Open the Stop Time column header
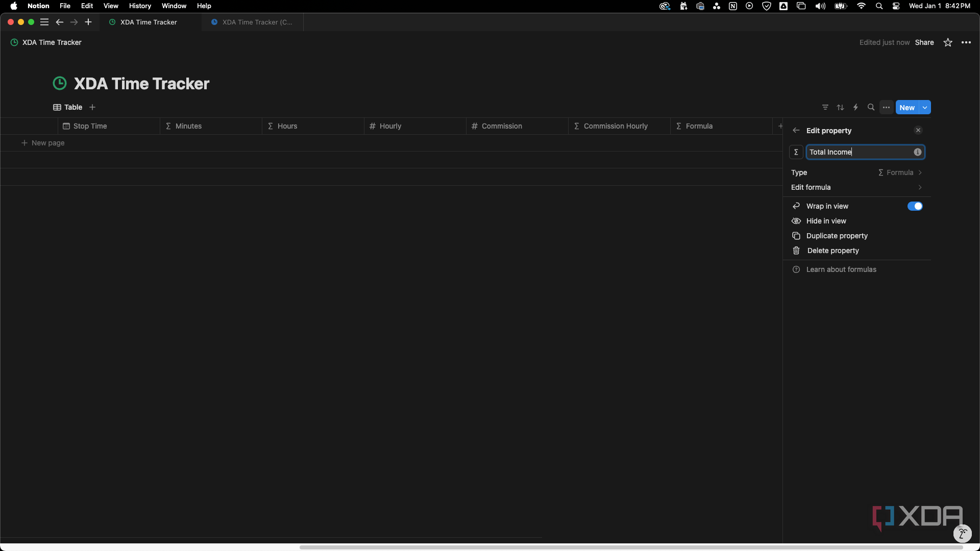 (109, 126)
